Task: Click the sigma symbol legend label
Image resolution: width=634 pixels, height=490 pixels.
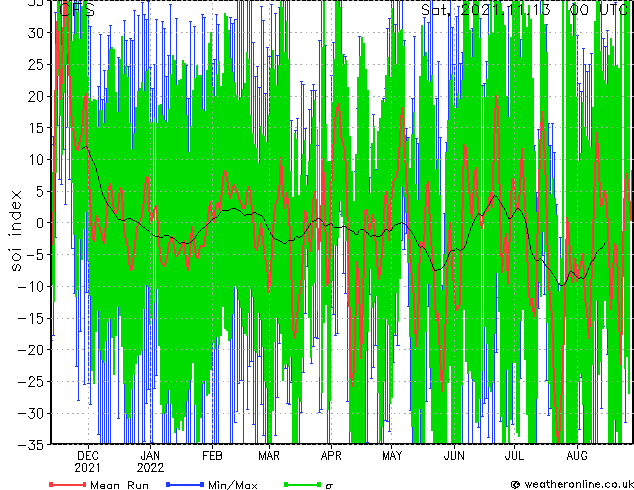Action: (329, 486)
